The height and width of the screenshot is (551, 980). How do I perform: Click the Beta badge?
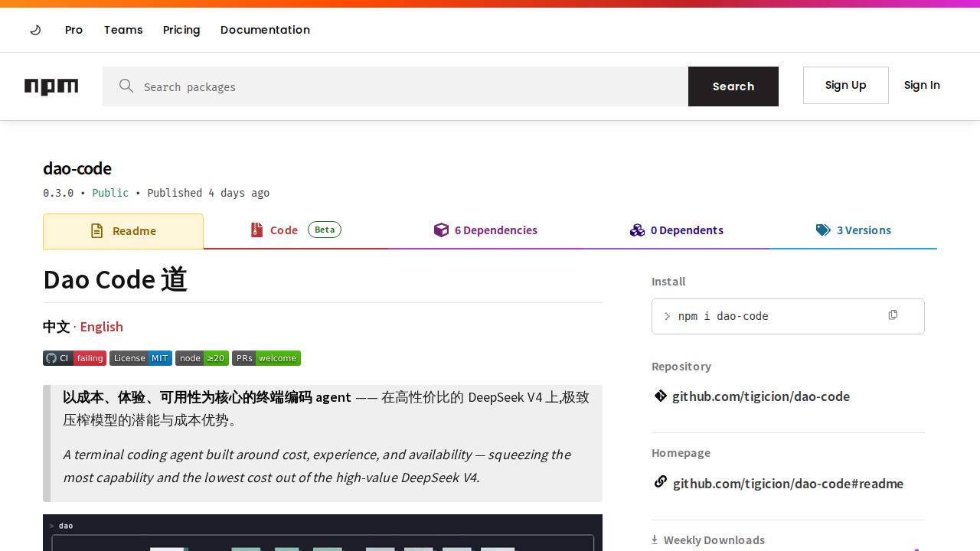pos(325,230)
